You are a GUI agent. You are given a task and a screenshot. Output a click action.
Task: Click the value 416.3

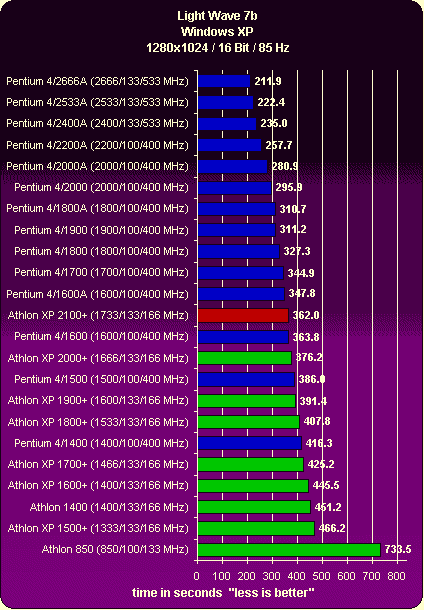(x=319, y=443)
